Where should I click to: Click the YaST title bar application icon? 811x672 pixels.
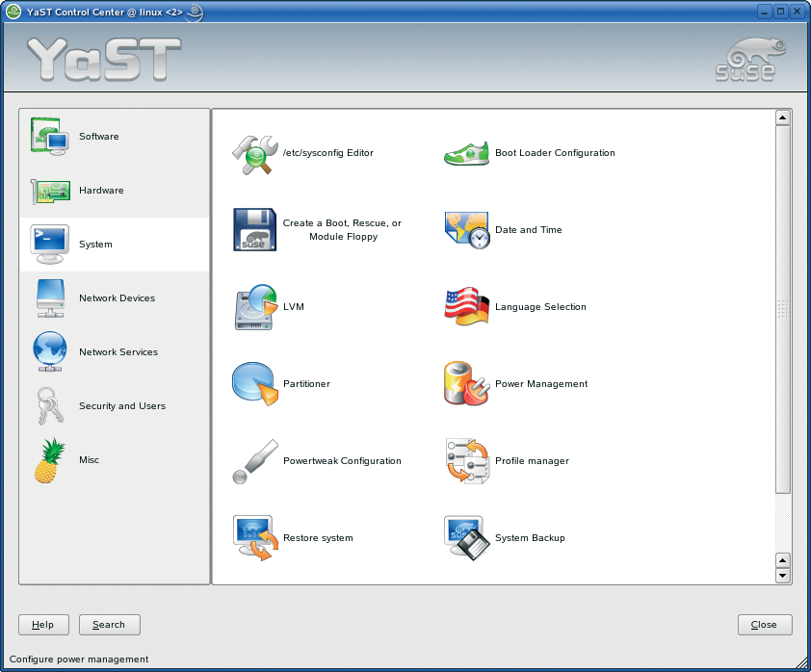click(13, 12)
